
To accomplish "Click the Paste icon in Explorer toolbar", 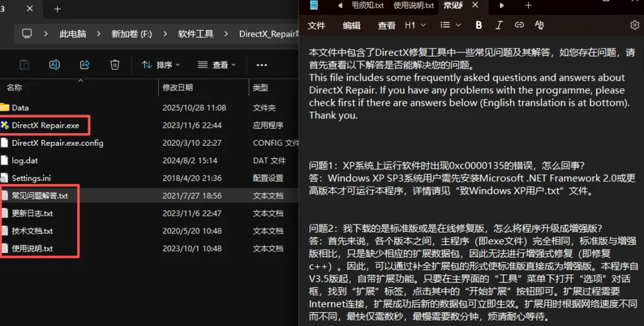I will point(24,64).
